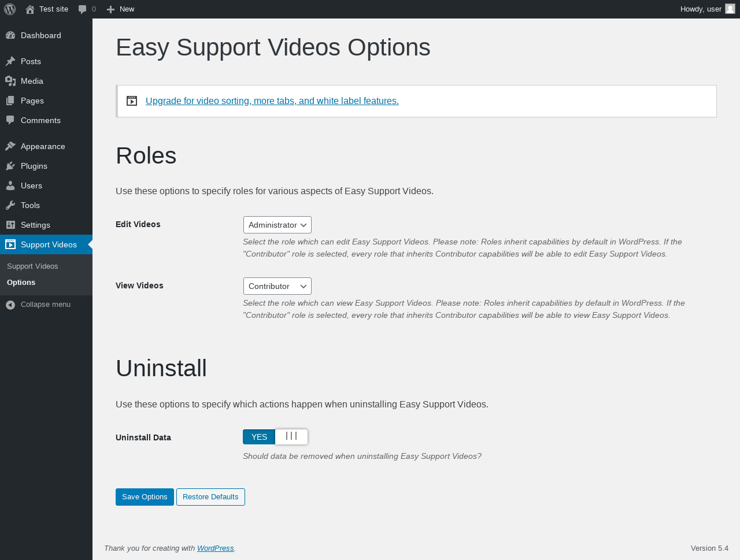Click the Test site link

click(x=54, y=9)
